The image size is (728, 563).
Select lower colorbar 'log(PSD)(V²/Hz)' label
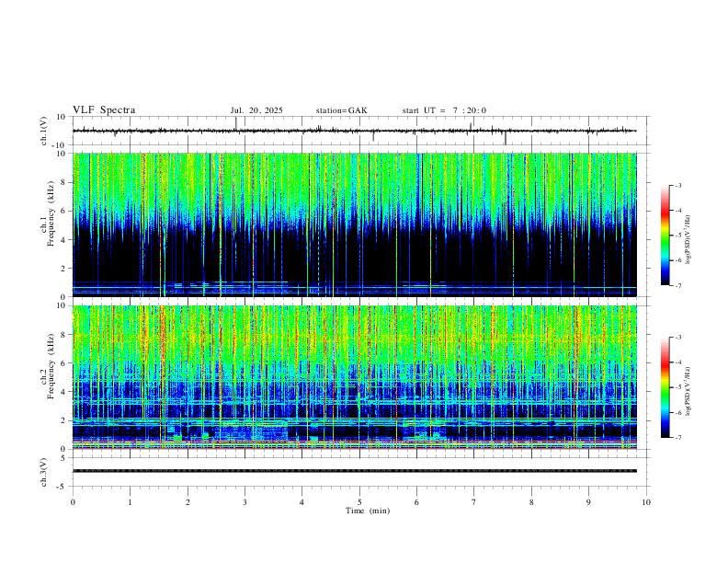click(688, 391)
